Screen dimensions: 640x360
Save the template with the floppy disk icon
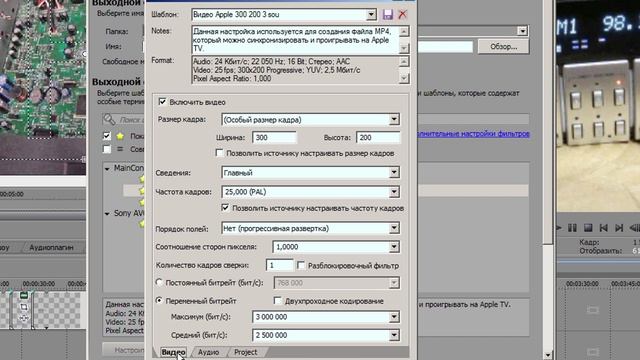point(388,15)
